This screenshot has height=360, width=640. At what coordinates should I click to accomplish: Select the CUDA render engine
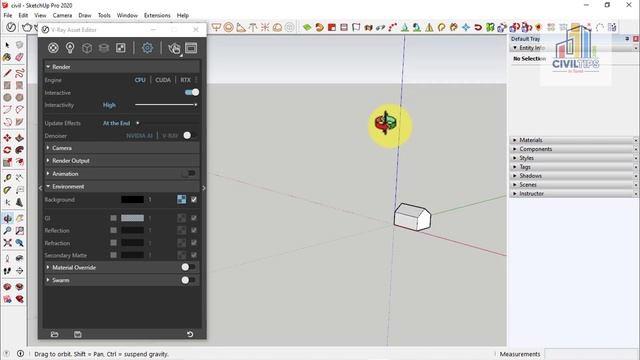(x=163, y=80)
